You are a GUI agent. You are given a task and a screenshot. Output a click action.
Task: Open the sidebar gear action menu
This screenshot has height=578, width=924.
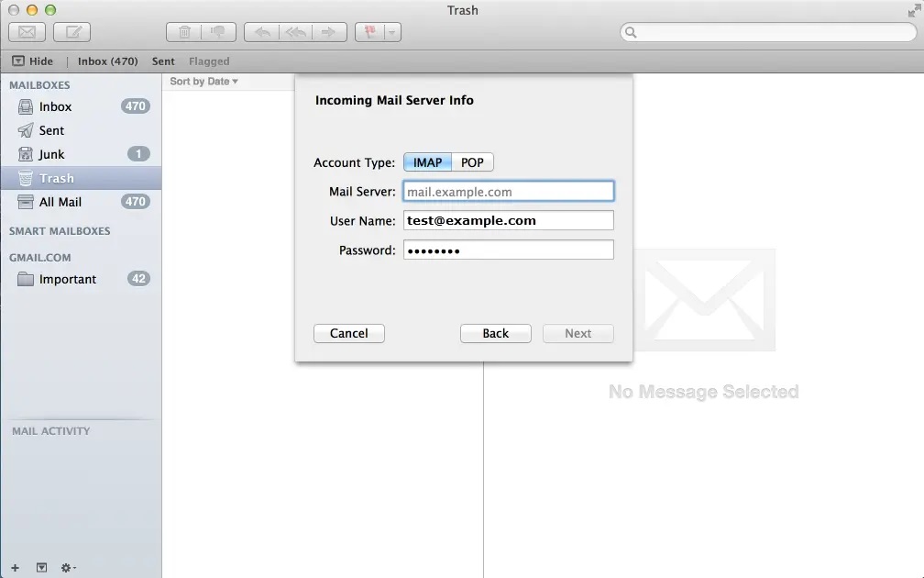pyautogui.click(x=68, y=568)
